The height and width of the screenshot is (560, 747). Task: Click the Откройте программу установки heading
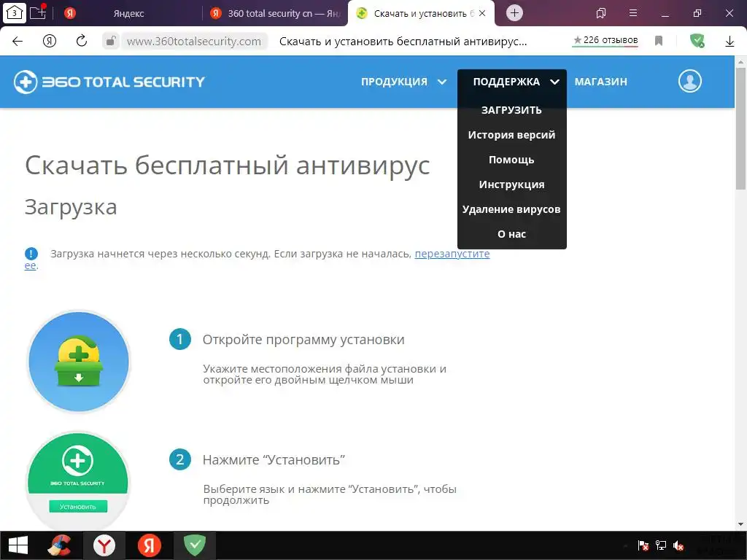tap(303, 340)
